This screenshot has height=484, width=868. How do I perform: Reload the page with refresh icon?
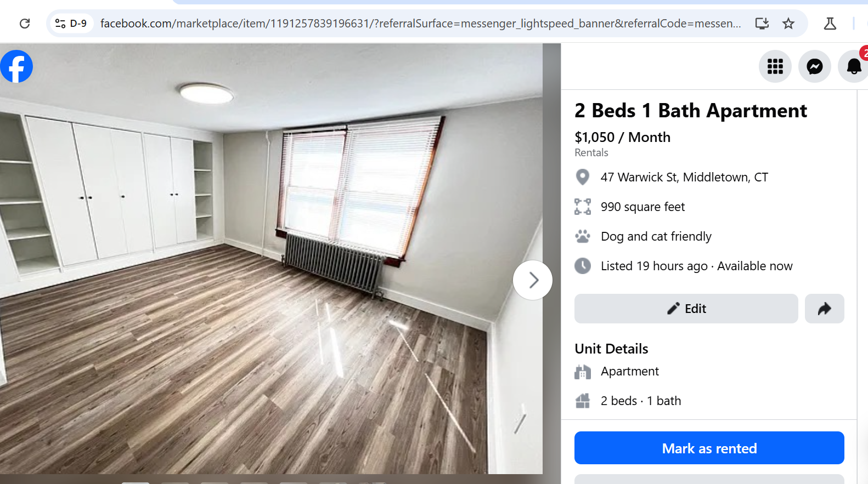tap(25, 24)
